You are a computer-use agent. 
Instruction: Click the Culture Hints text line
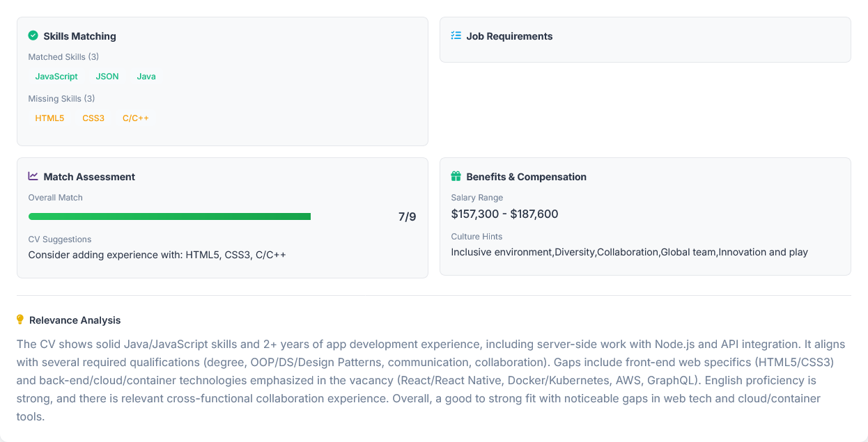tap(629, 252)
